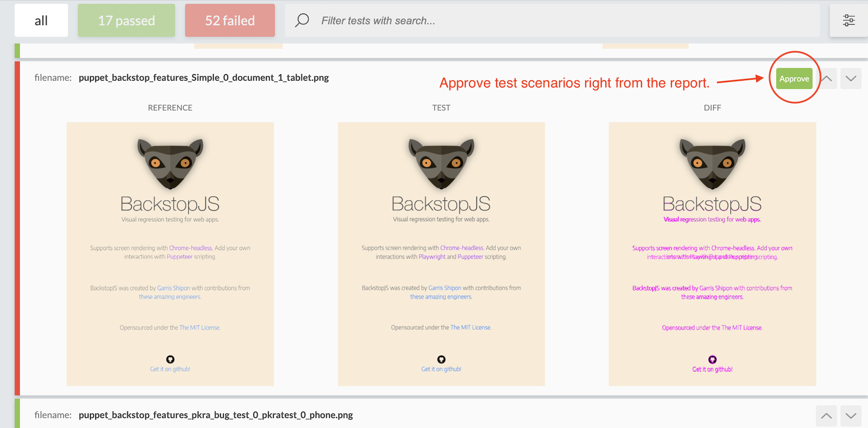Go to previous test from tablet.png row
The width and height of the screenshot is (868, 428).
coord(827,78)
